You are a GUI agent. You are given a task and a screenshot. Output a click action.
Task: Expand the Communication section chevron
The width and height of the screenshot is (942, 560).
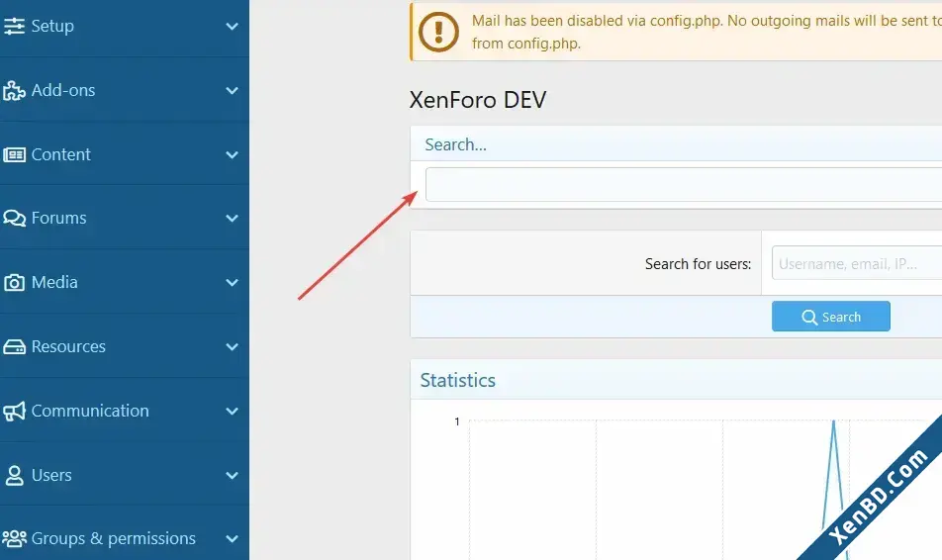[x=232, y=411]
